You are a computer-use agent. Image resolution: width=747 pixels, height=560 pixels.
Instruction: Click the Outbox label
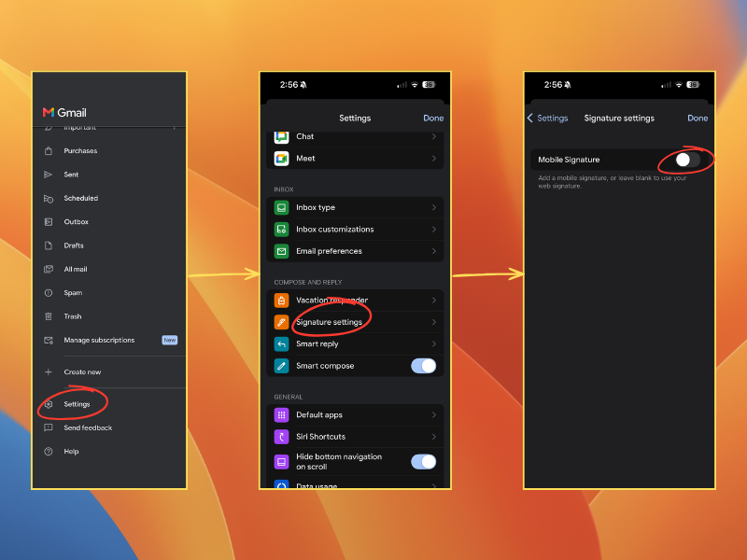tap(77, 222)
